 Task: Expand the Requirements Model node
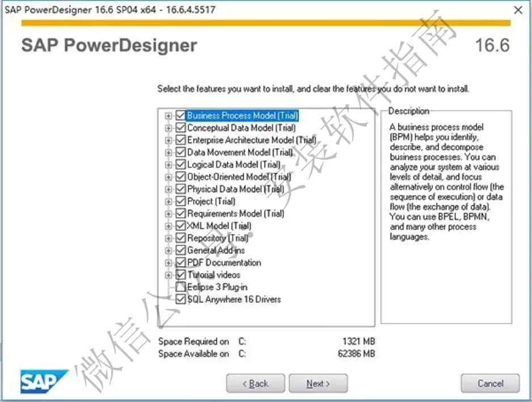point(168,213)
